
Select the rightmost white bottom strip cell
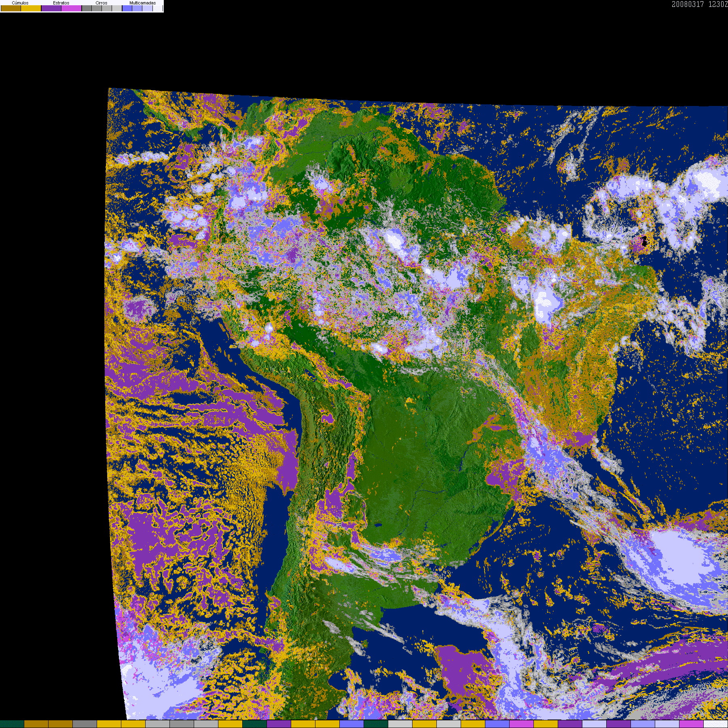click(x=715, y=724)
